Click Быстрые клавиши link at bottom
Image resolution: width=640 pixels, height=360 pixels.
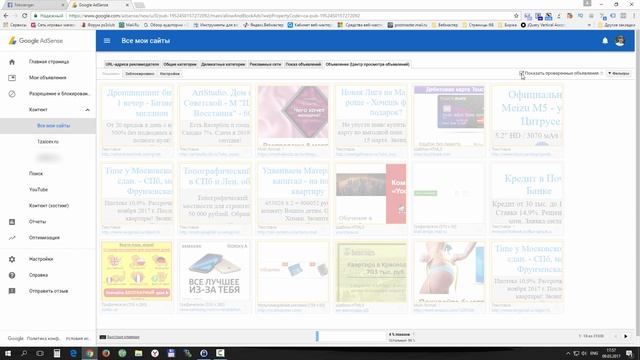click(x=123, y=337)
